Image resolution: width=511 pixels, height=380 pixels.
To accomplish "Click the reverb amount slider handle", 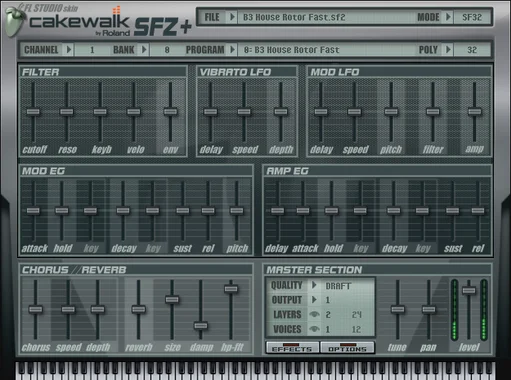I will [138, 309].
